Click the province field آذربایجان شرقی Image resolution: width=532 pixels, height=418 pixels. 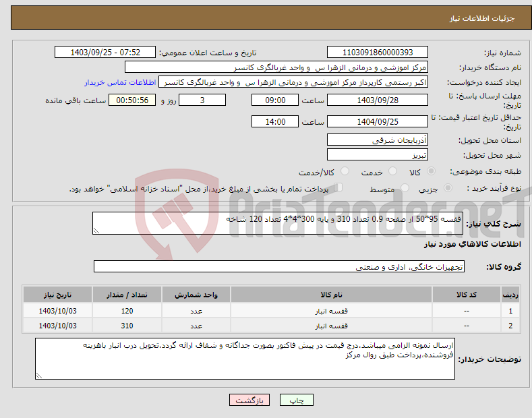[378, 140]
